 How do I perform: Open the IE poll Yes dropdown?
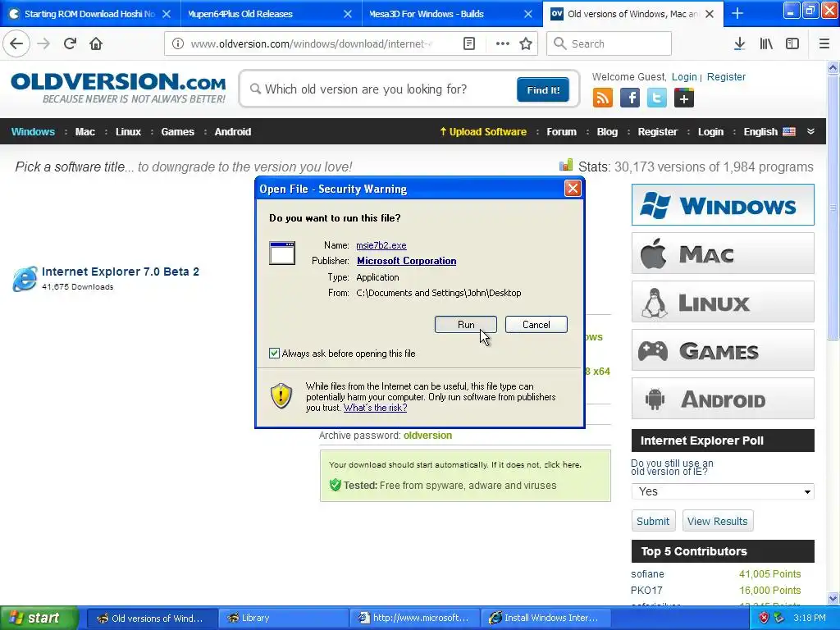[723, 491]
